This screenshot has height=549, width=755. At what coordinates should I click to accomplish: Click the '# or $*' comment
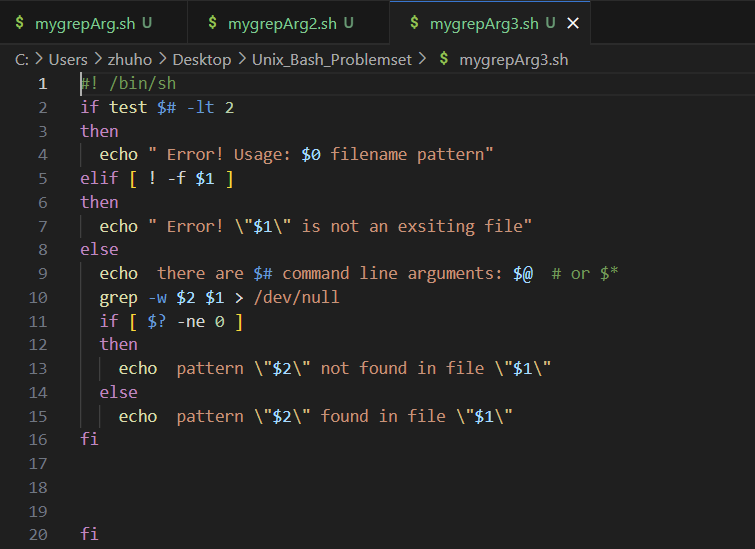click(585, 274)
